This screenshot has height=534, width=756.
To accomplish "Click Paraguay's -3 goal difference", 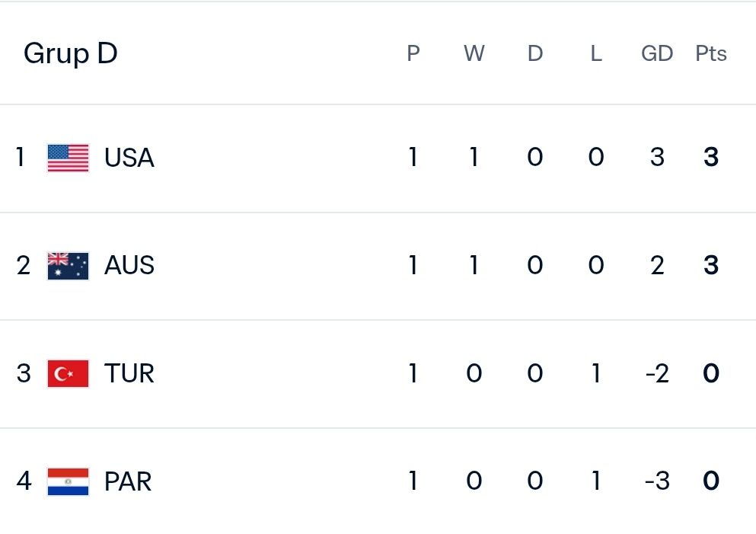I will click(x=657, y=481).
